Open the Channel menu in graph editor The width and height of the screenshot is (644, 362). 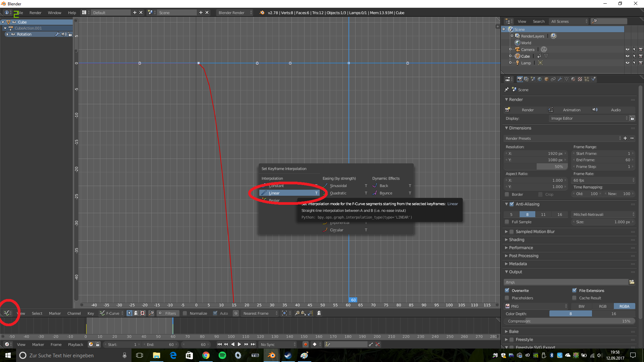[74, 313]
